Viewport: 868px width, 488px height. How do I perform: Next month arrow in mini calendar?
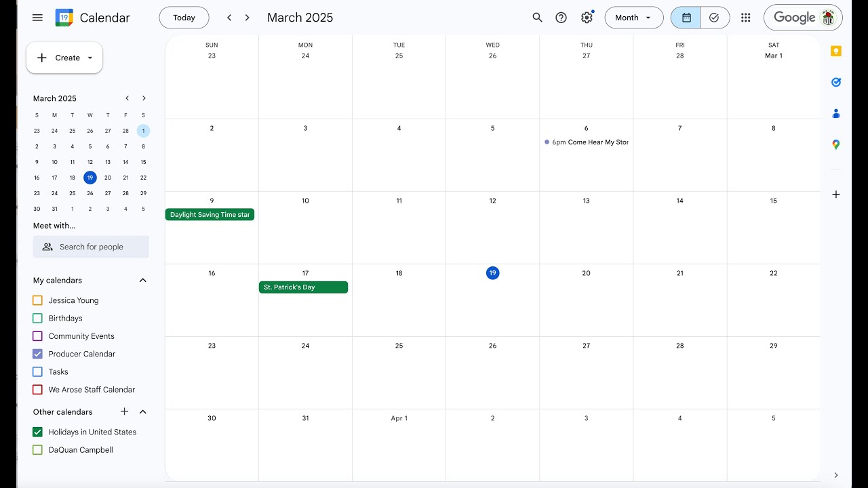144,98
